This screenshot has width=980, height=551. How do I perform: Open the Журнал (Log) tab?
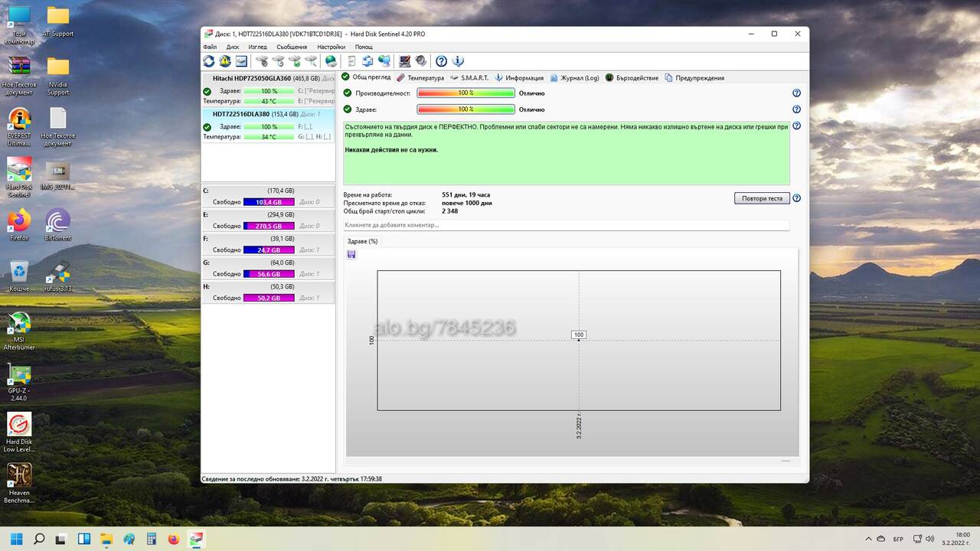574,78
